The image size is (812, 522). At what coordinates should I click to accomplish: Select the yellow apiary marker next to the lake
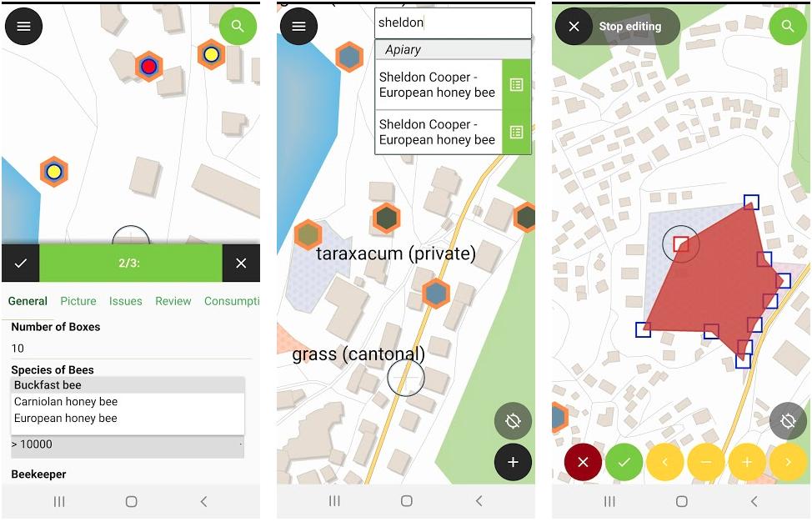click(x=54, y=172)
